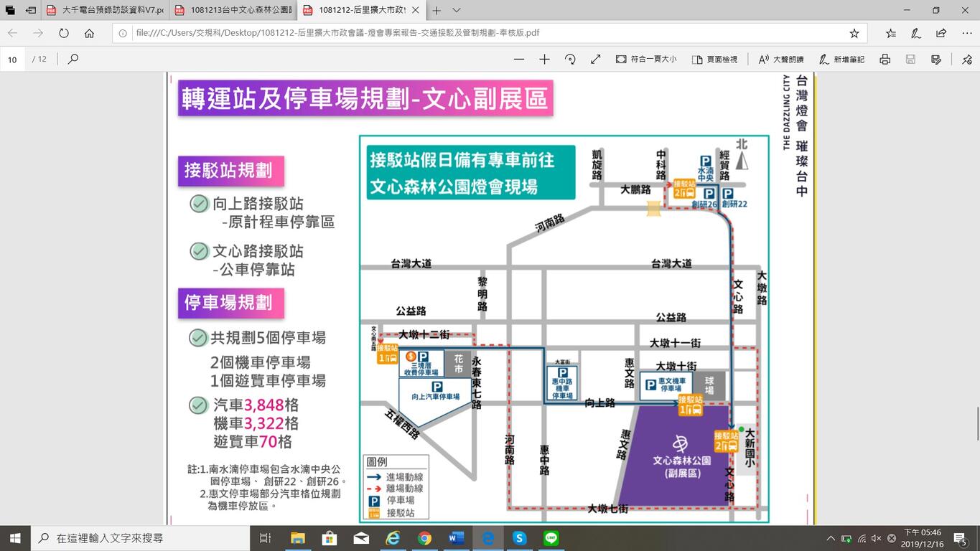Switch to the 大千電台預錄訪談資料V7 tab
The width and height of the screenshot is (980, 551).
104,10
